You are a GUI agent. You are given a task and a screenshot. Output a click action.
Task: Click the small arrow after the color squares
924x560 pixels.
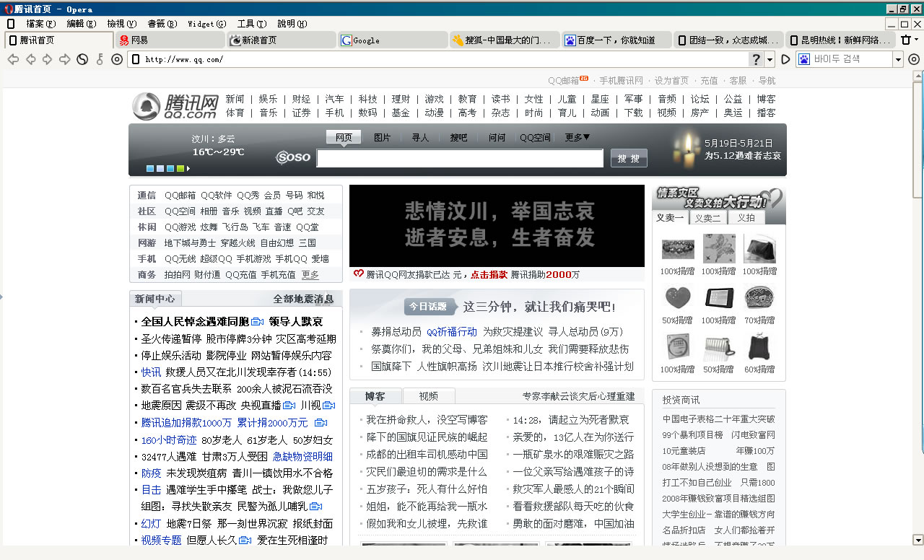(x=188, y=169)
